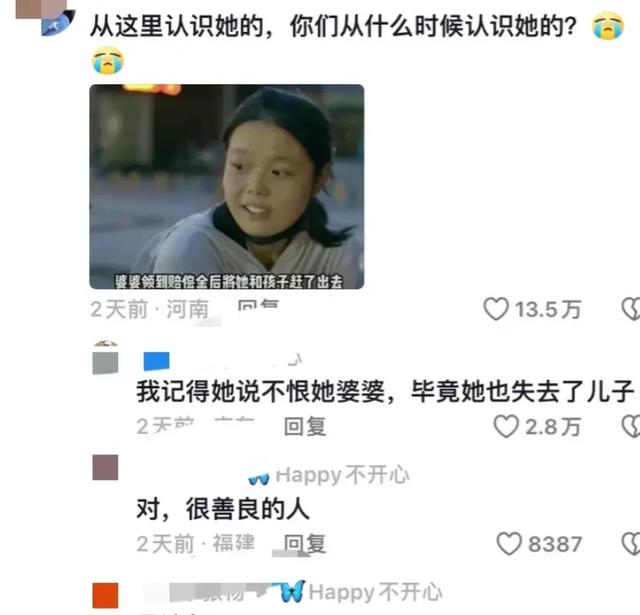
Task: Open the Happy不开心 username on third comment
Action: tap(342, 475)
